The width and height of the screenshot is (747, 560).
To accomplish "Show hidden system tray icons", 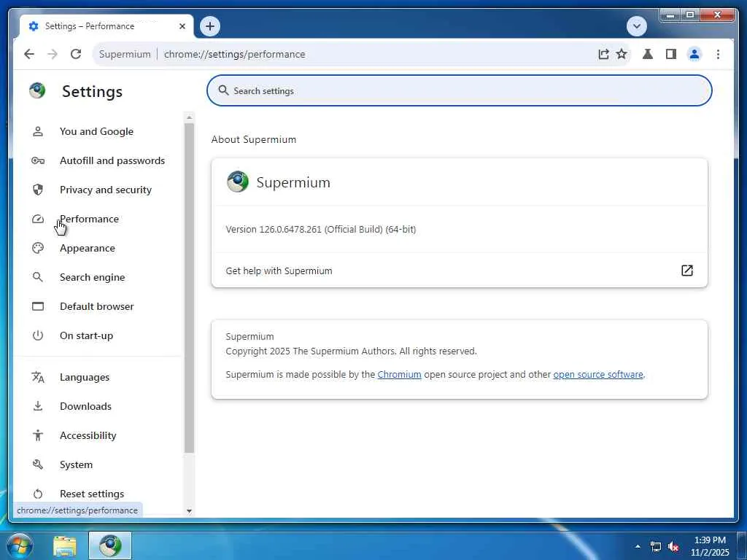I will (638, 546).
